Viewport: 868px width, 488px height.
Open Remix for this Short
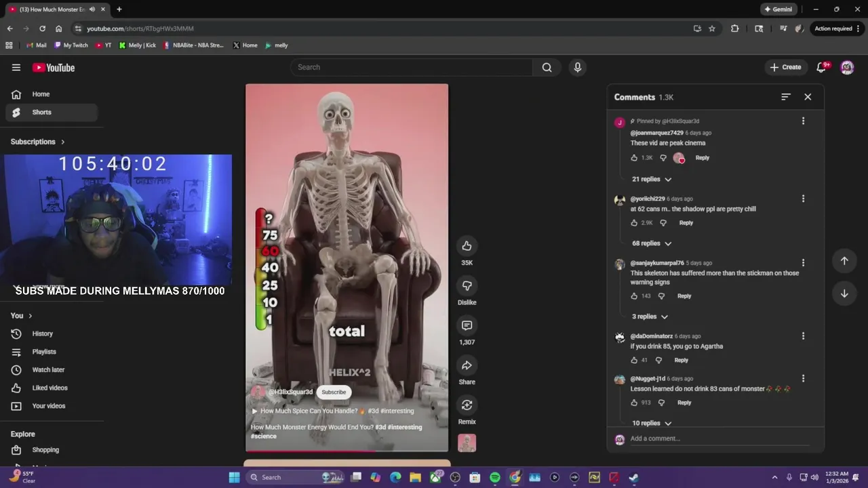coord(467,405)
